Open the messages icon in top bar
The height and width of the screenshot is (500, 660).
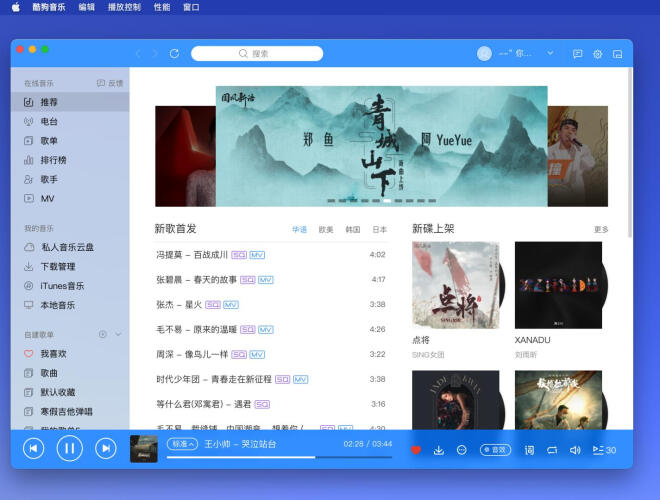tap(578, 54)
